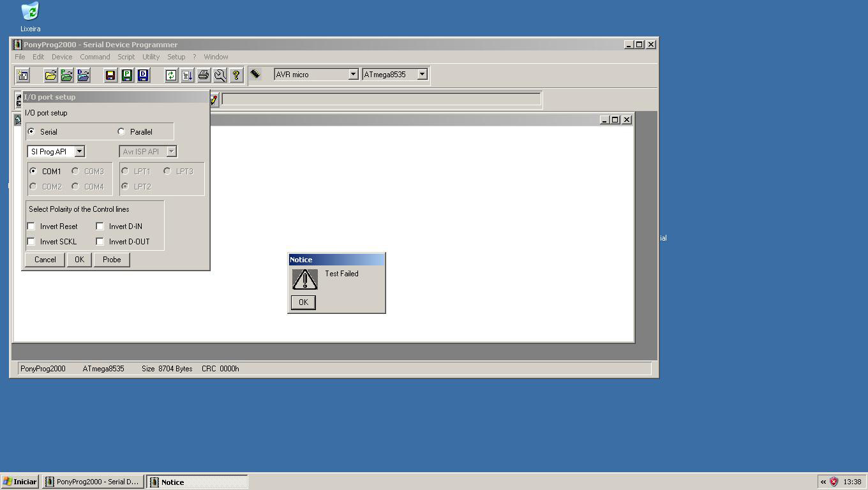Expand the AVR micro device family dropdown

pyautogui.click(x=353, y=75)
